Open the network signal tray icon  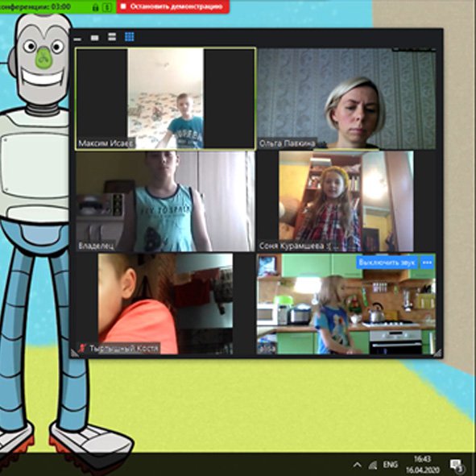[x=373, y=465]
